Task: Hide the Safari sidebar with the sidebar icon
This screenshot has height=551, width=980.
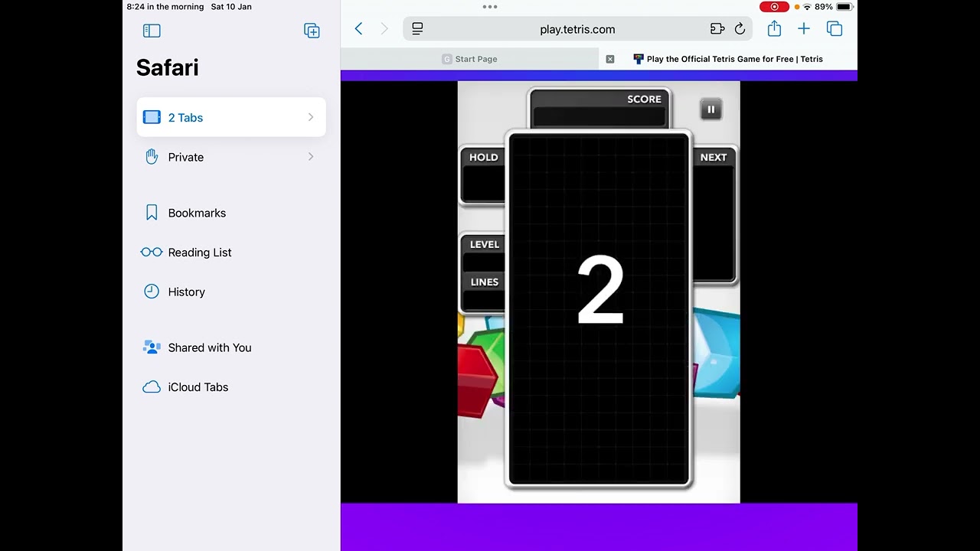Action: [152, 31]
